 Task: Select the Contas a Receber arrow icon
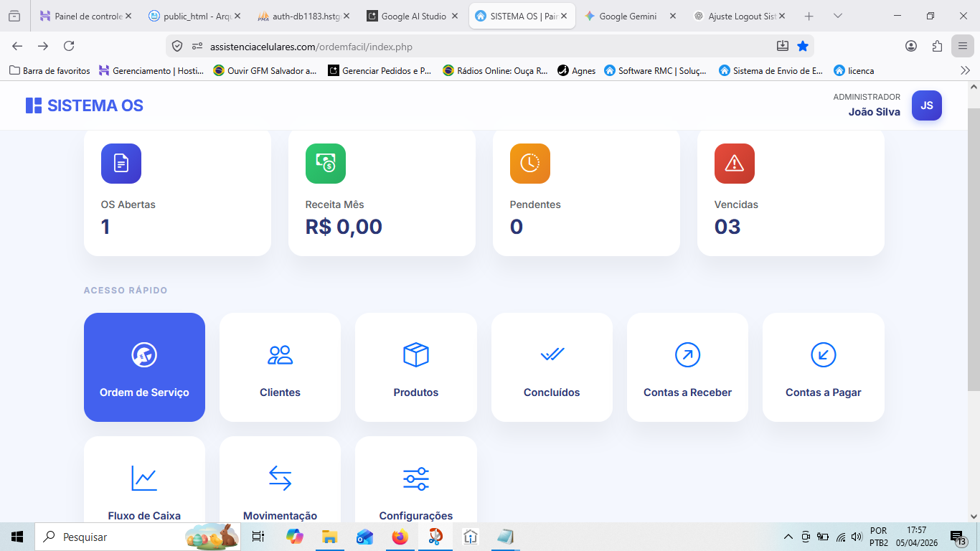click(687, 354)
